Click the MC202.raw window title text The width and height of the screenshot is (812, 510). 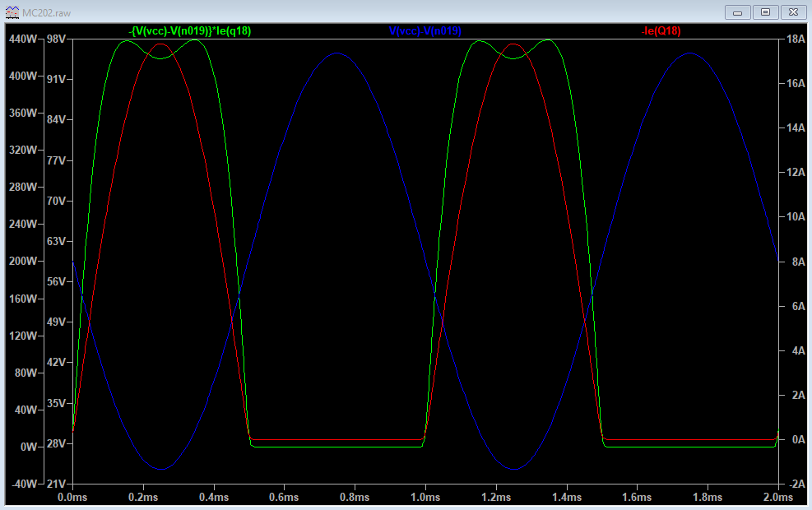[x=46, y=13]
